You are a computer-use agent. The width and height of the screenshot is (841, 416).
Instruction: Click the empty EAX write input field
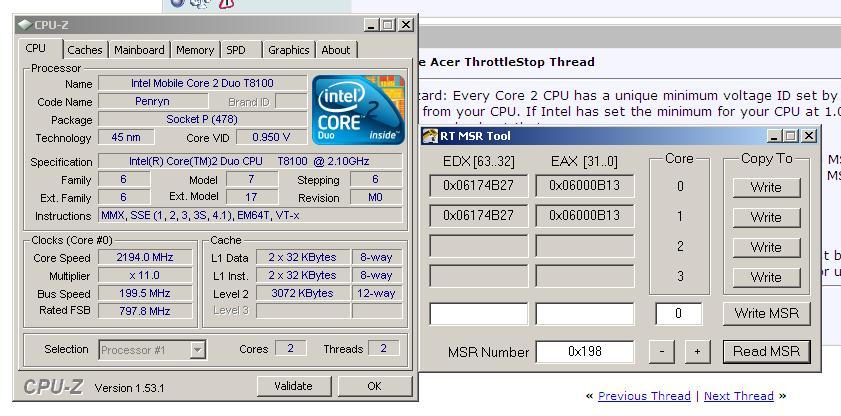click(x=585, y=314)
